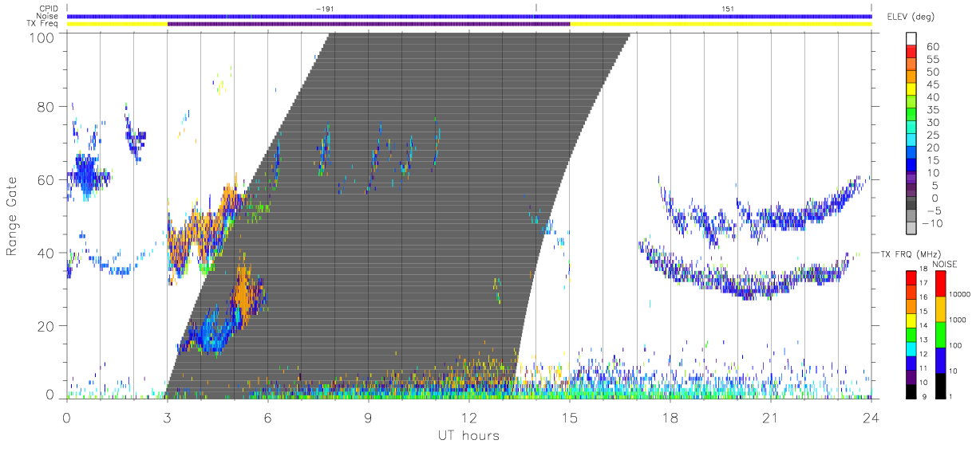Click the 1000 label on NOISE legend
980x452 pixels.
click(957, 320)
